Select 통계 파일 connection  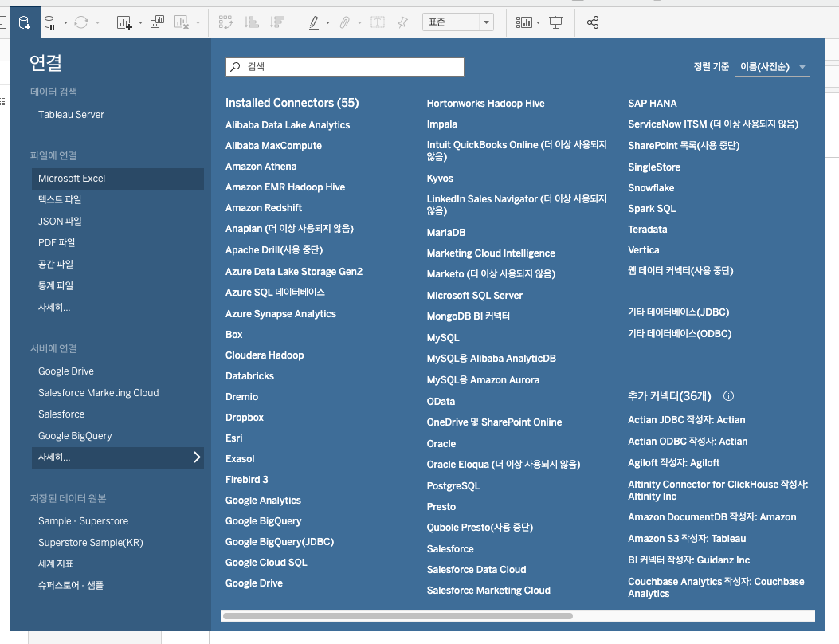(x=56, y=285)
